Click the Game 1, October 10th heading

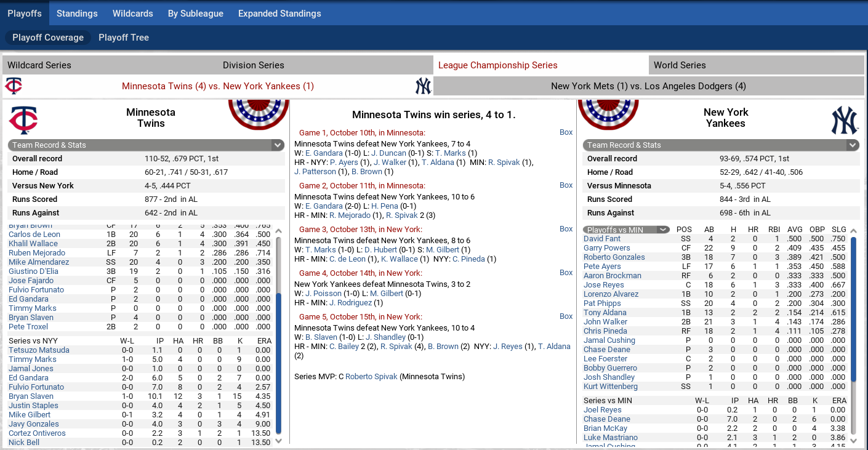362,133
